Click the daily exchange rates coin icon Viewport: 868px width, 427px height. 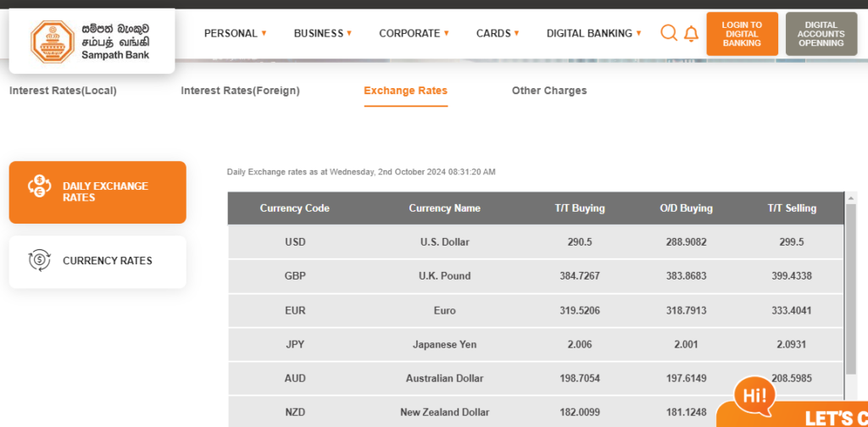point(40,186)
